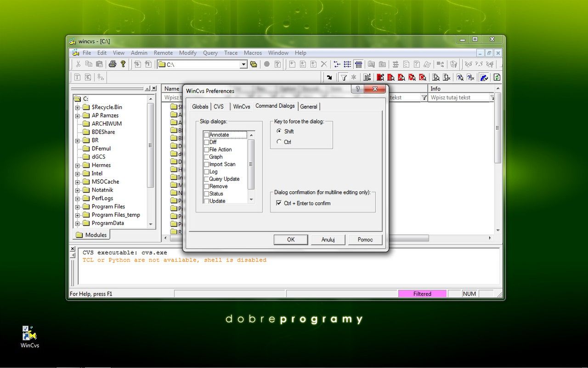Open the Macros menu
588x368 pixels.
pyautogui.click(x=253, y=53)
